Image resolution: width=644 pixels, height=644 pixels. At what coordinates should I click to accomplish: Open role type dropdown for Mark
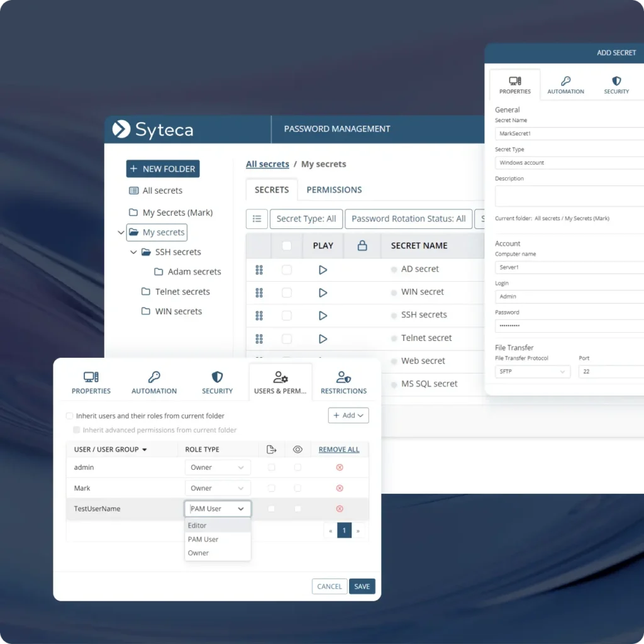(217, 488)
